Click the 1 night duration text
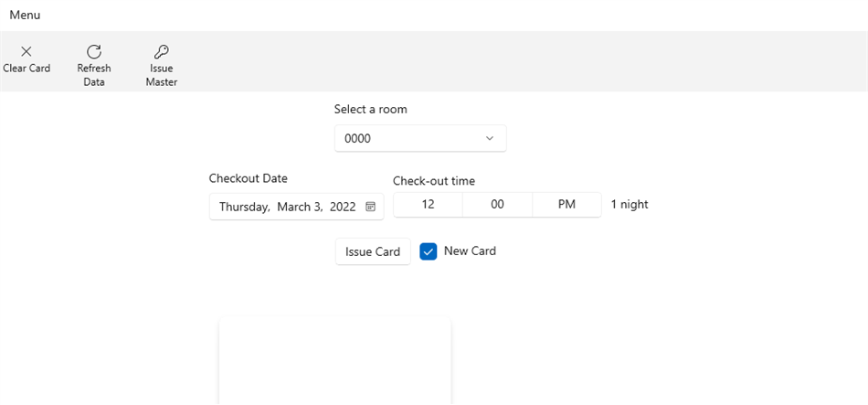868x405 pixels. tap(630, 205)
